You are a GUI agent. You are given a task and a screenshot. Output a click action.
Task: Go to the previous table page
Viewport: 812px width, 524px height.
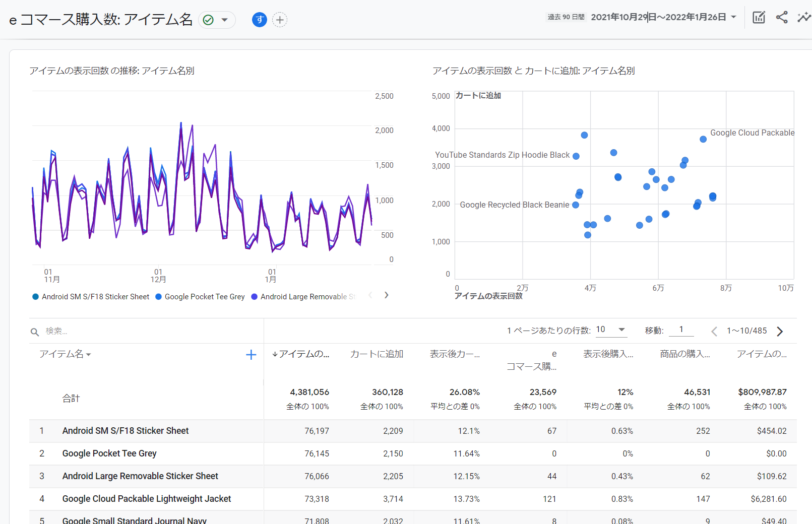[714, 331]
